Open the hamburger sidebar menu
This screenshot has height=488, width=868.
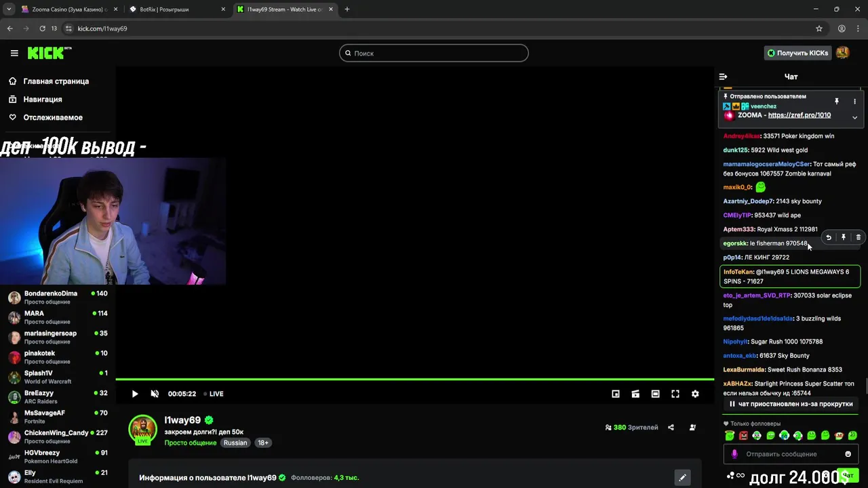(x=14, y=53)
